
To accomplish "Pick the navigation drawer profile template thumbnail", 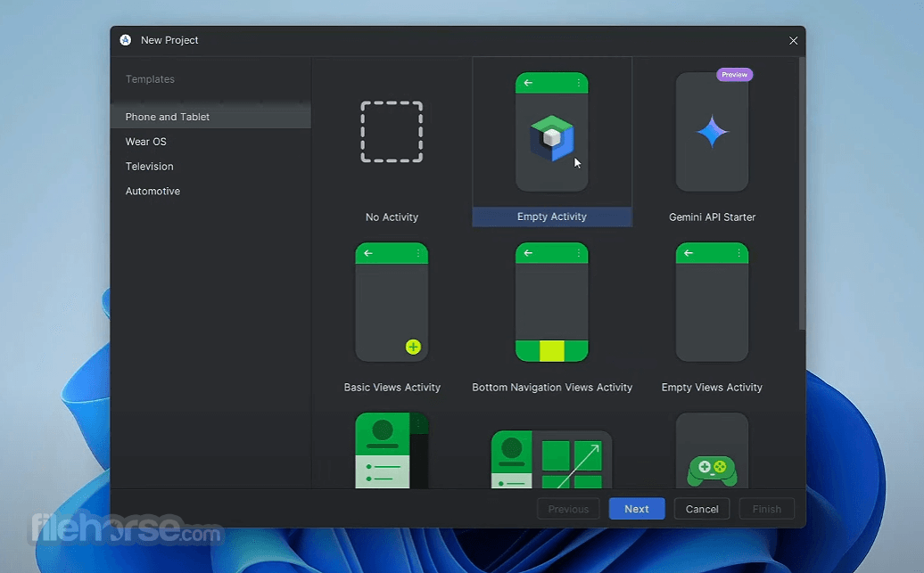I will [392, 451].
